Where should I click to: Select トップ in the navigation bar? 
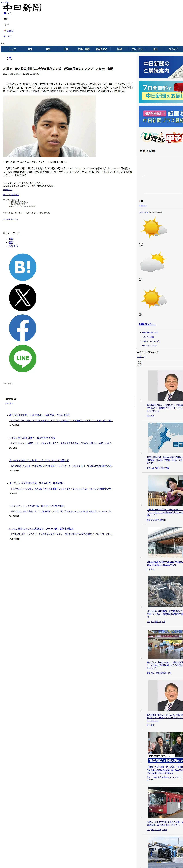[12, 49]
